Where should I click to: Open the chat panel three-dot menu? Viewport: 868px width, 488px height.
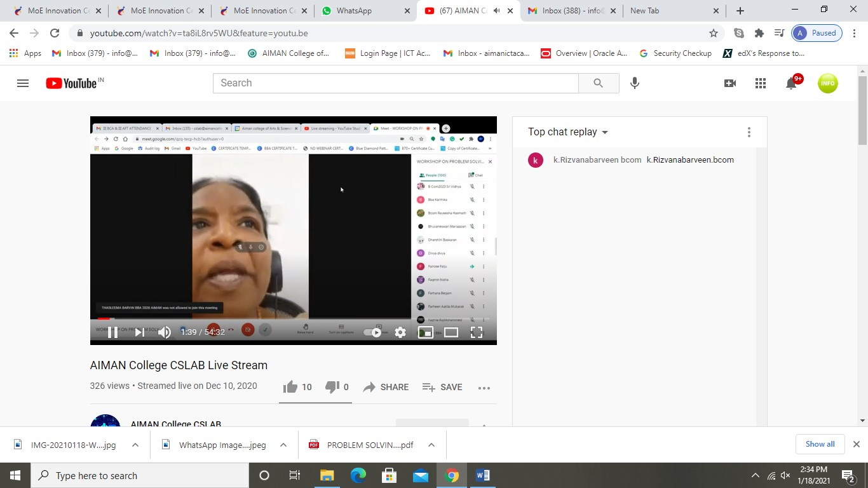pyautogui.click(x=749, y=132)
